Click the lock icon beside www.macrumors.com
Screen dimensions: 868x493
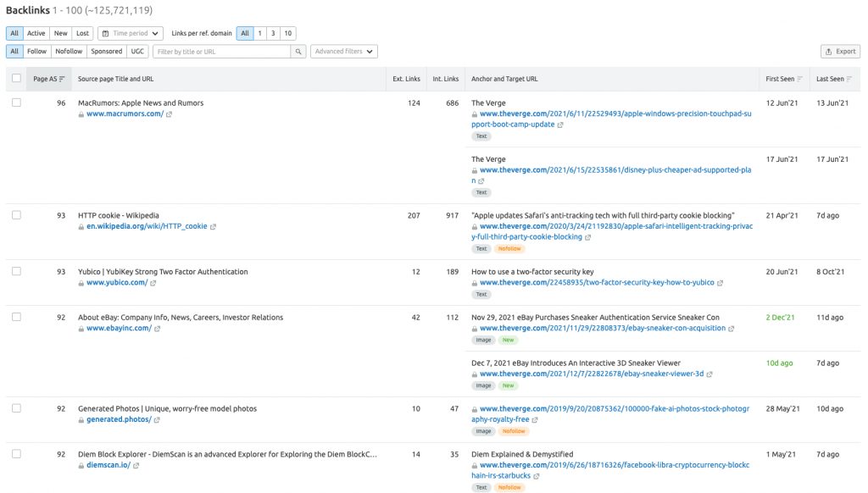(81, 114)
